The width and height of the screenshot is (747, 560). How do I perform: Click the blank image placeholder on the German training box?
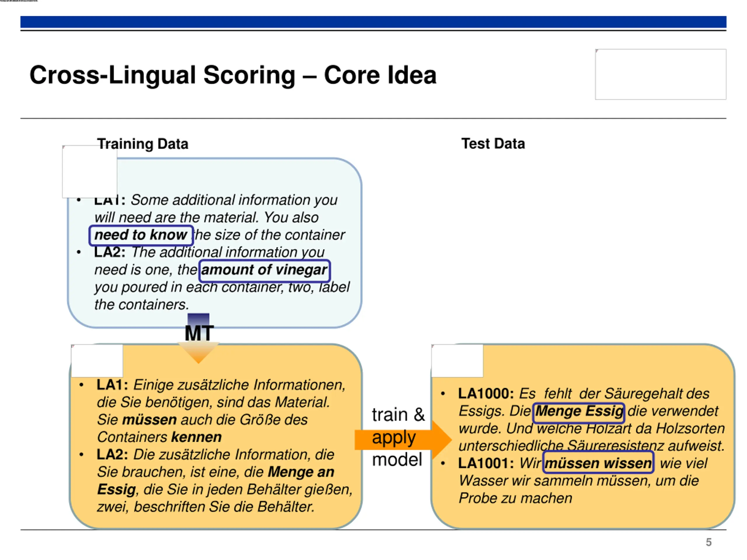[x=97, y=360]
